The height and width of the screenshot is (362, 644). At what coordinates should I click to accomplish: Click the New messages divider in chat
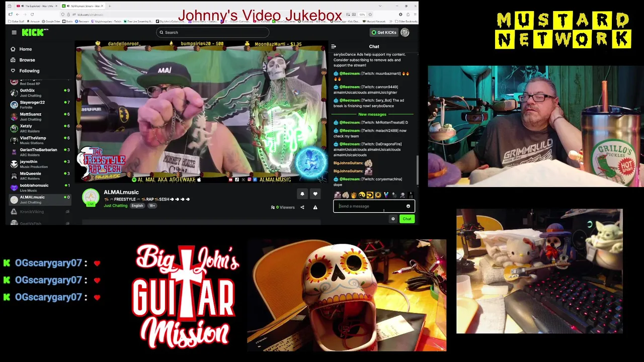[372, 115]
